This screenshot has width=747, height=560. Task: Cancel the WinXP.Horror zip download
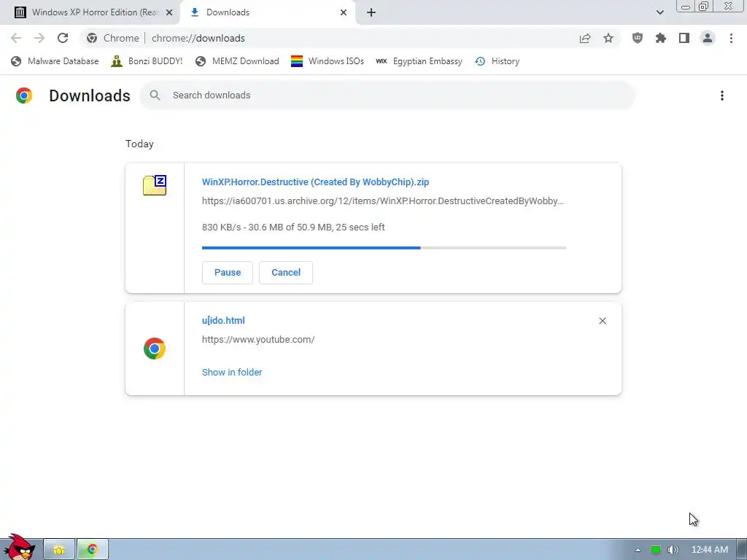tap(286, 273)
